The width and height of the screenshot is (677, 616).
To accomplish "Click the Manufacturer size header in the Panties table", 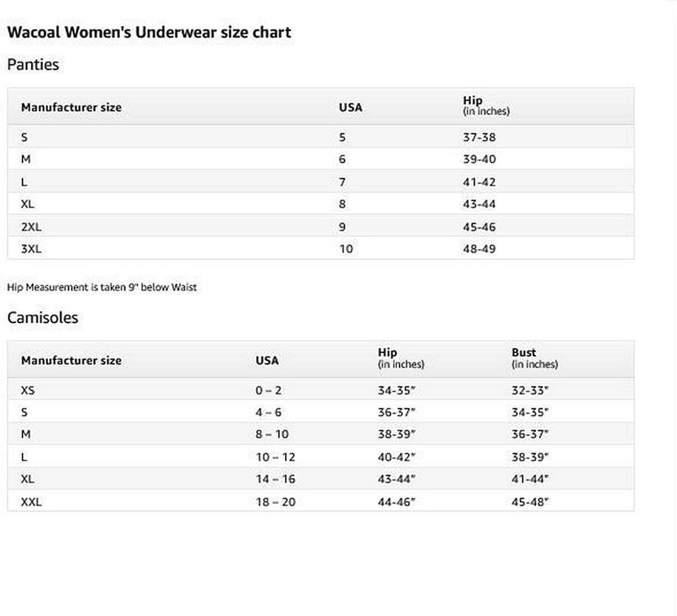I will coord(71,107).
